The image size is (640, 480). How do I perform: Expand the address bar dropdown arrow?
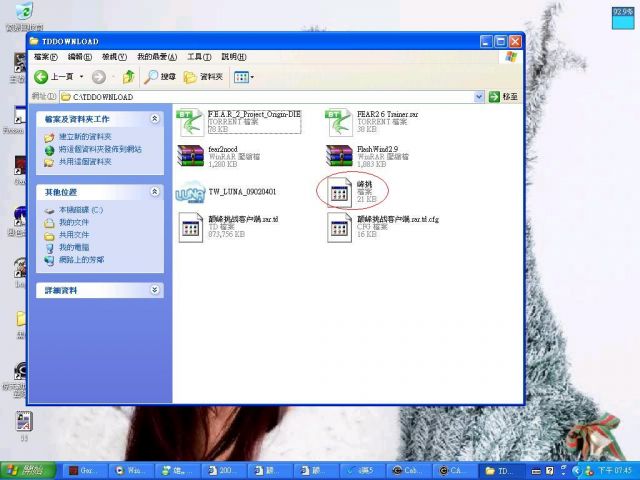pyautogui.click(x=479, y=96)
